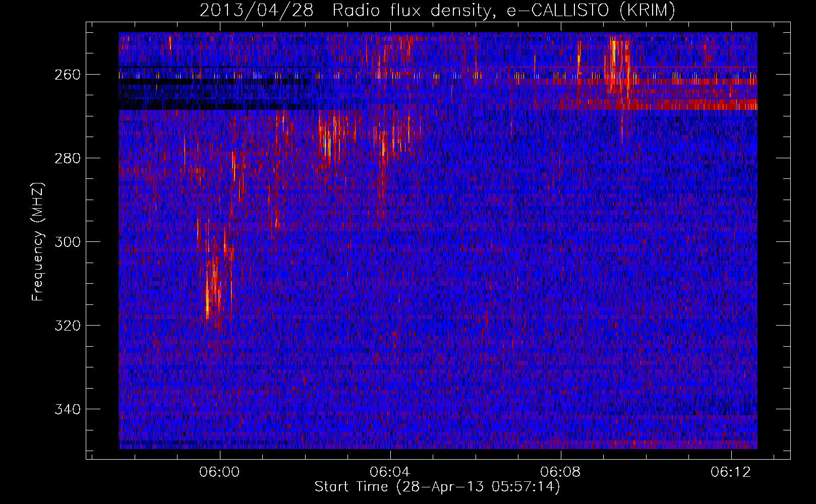Click the 340 frequency tick label
The image size is (816, 504).
(x=67, y=409)
